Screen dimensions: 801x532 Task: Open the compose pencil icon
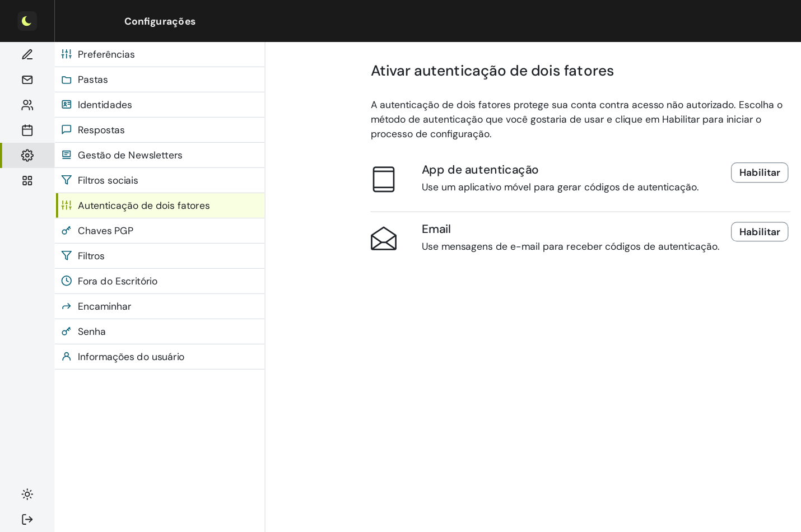pos(27,54)
